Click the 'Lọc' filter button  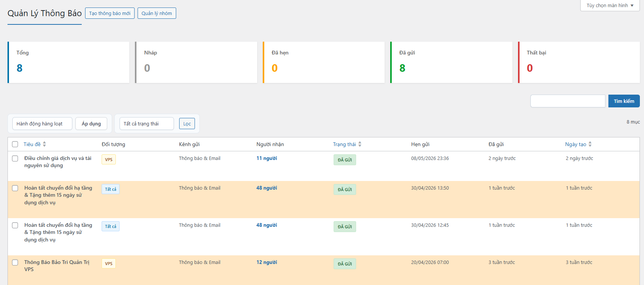coord(187,124)
